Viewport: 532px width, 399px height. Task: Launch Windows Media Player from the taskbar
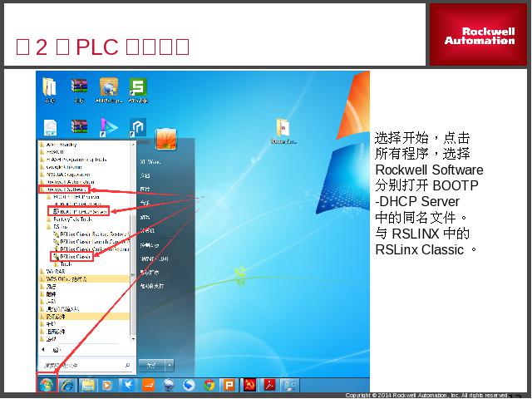107,385
